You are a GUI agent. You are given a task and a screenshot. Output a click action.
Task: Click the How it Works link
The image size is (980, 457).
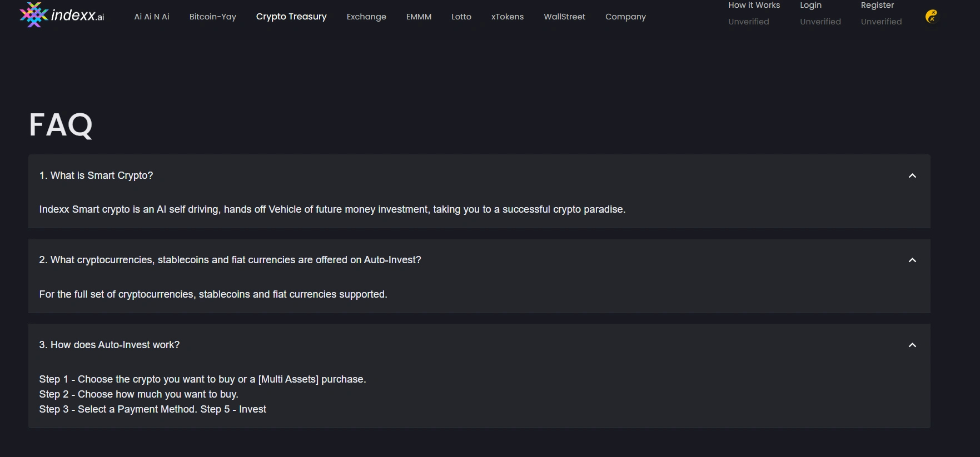pos(754,5)
